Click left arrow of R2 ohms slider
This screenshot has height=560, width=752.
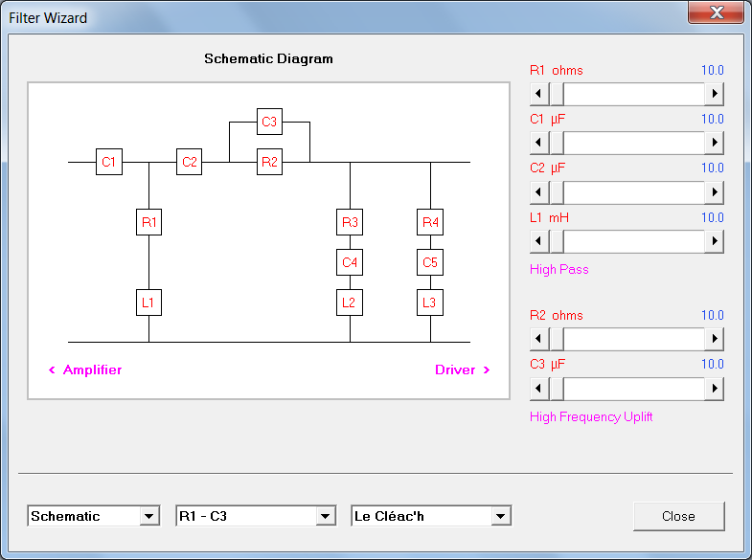click(x=539, y=339)
